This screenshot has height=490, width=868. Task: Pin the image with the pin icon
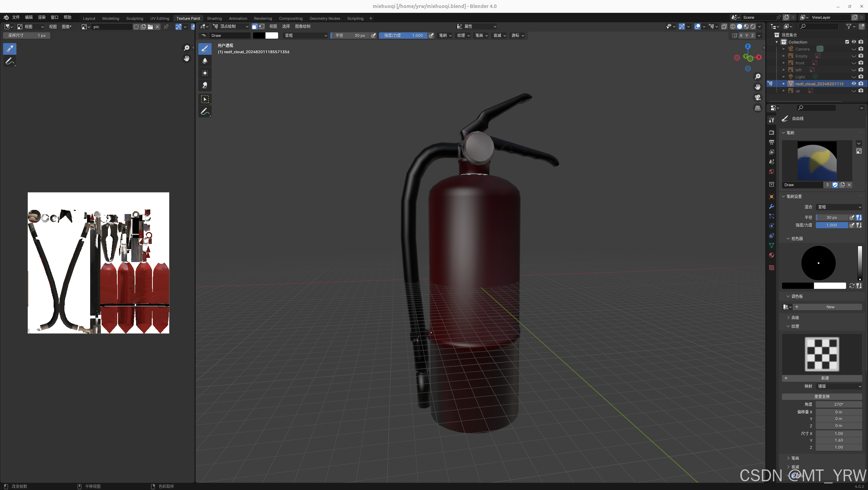[x=166, y=27]
